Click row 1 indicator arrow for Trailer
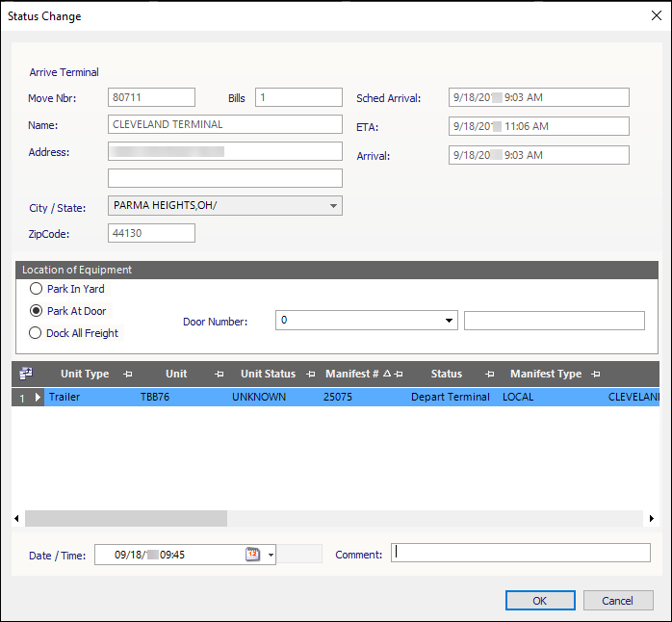This screenshot has height=622, width=672. (x=39, y=397)
